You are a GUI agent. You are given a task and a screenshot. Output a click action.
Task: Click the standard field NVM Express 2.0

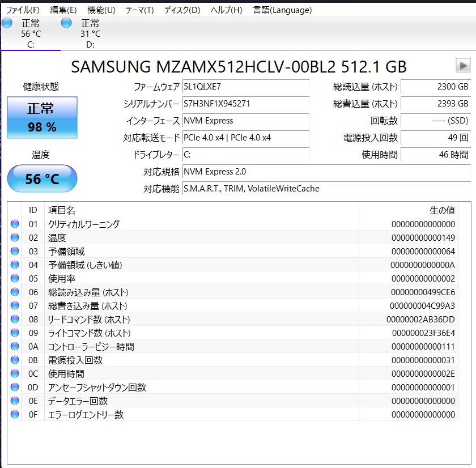point(326,172)
